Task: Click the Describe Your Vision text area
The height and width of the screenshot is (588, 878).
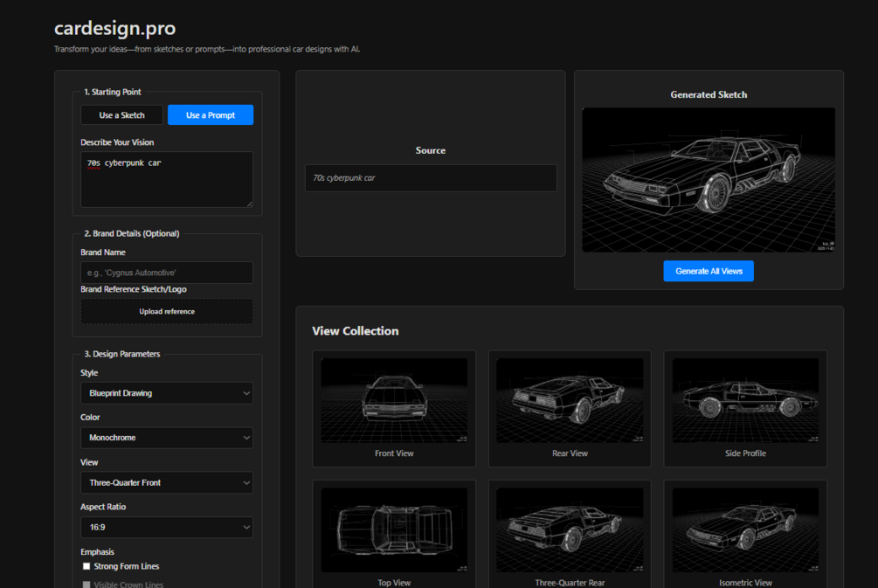Action: pyautogui.click(x=167, y=179)
